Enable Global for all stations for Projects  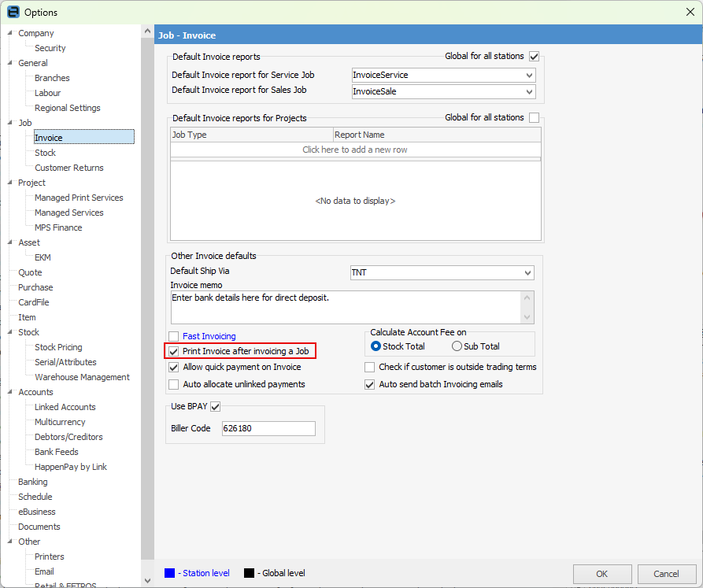534,117
